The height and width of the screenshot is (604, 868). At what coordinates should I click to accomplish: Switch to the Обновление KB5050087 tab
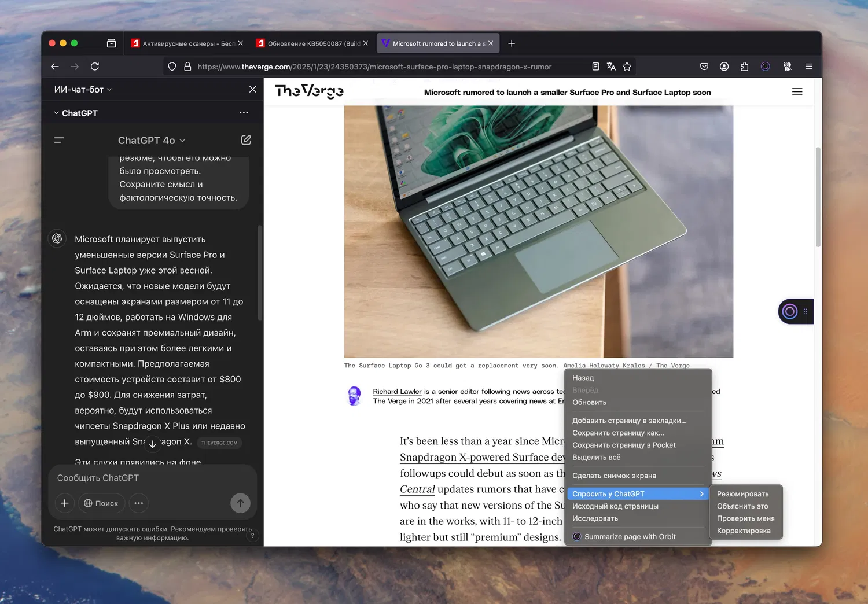click(312, 43)
